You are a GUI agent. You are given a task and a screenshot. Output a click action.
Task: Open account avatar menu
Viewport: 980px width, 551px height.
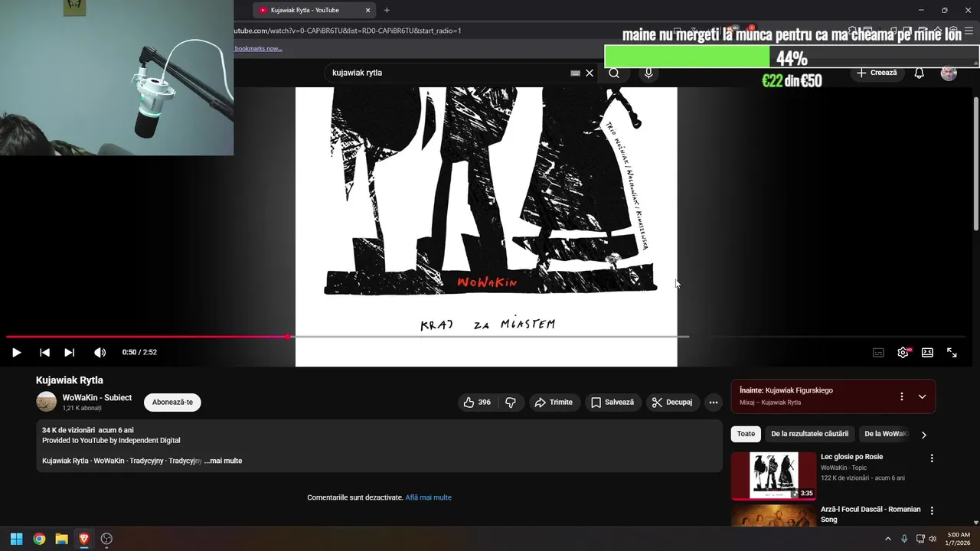[949, 73]
